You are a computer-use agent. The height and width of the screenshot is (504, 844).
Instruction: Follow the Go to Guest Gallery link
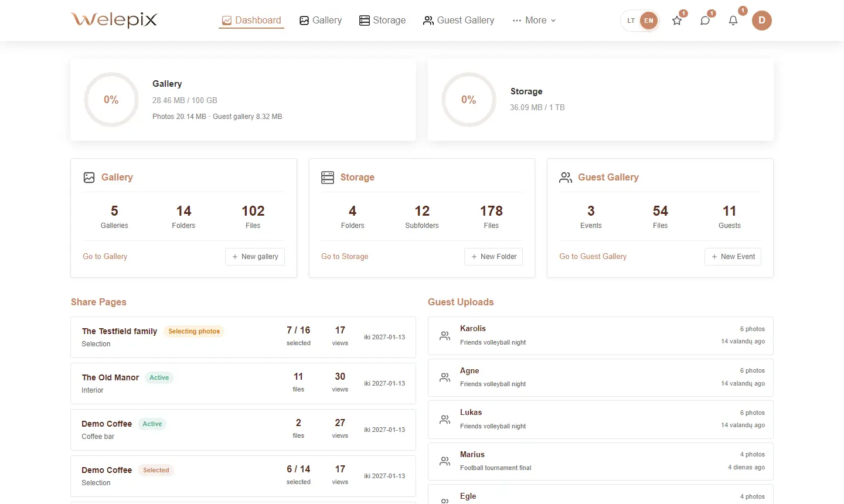click(593, 257)
